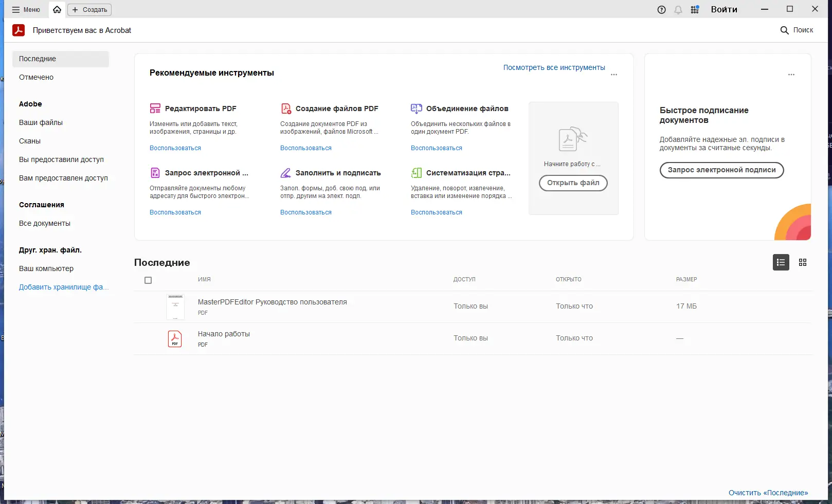Click the PDF icon of Начало работы
Screen dimensions: 832x504
pos(175,339)
